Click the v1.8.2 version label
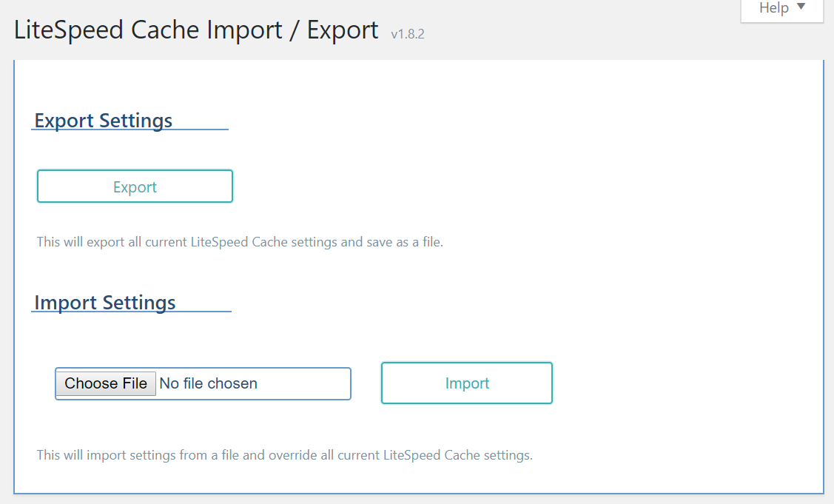The height and width of the screenshot is (504, 834). pos(408,34)
